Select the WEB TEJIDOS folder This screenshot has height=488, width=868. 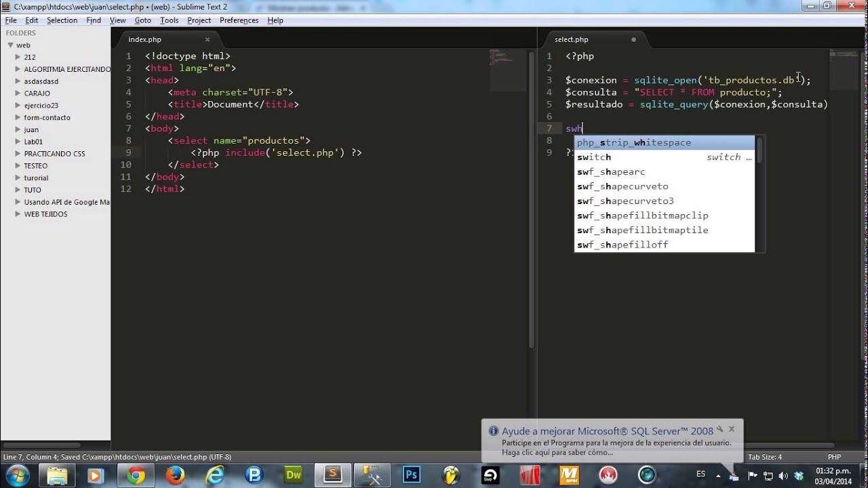pyautogui.click(x=45, y=214)
